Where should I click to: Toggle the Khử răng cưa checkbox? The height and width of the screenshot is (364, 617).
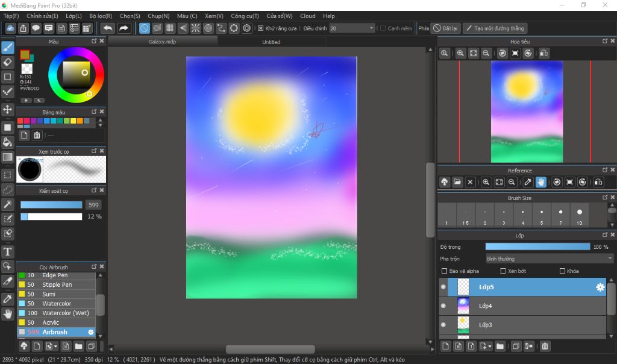(x=260, y=28)
